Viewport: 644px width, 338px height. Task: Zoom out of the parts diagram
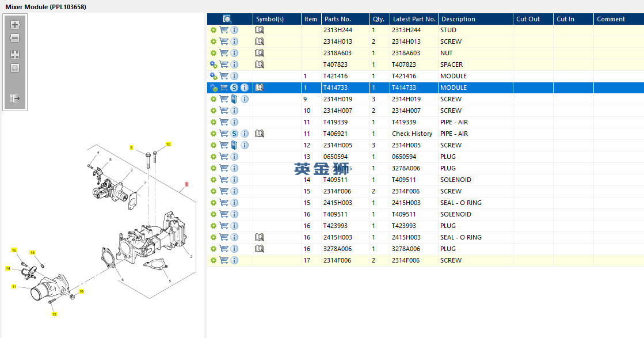tap(15, 38)
